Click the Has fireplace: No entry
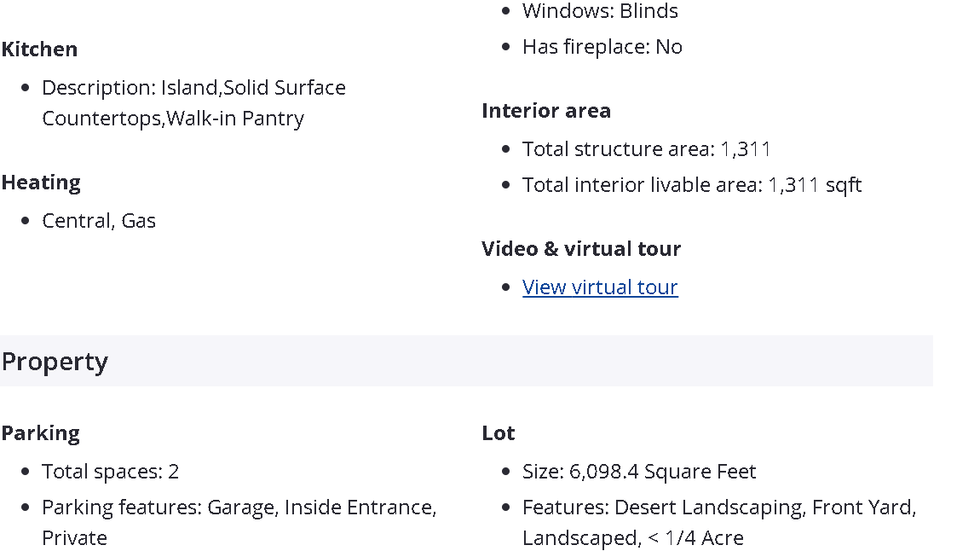980x551 pixels. point(602,47)
